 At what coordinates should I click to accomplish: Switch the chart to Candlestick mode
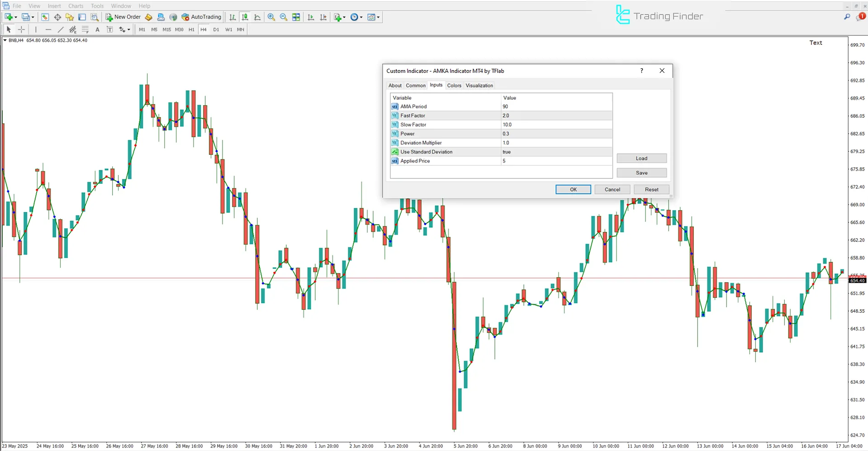coord(245,17)
